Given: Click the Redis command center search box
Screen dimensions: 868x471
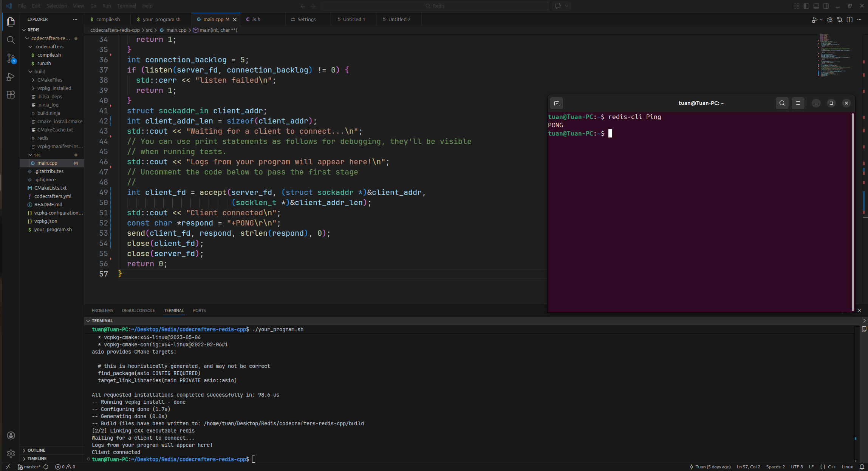Looking at the screenshot, I should 435,6.
